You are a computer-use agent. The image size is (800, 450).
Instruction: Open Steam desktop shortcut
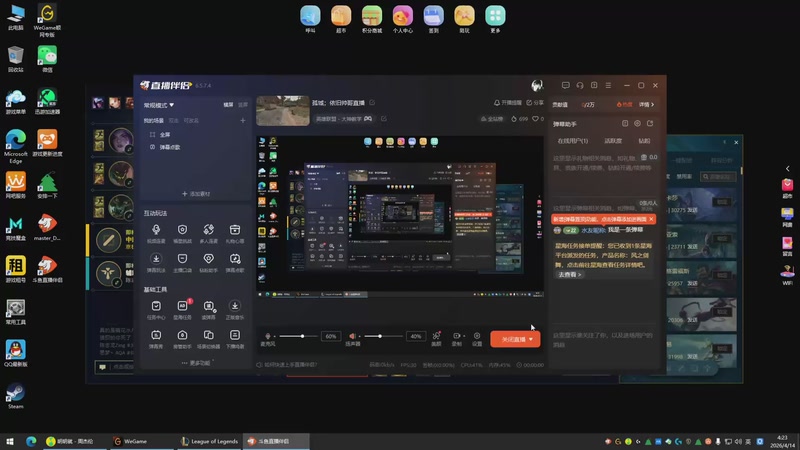(x=15, y=396)
